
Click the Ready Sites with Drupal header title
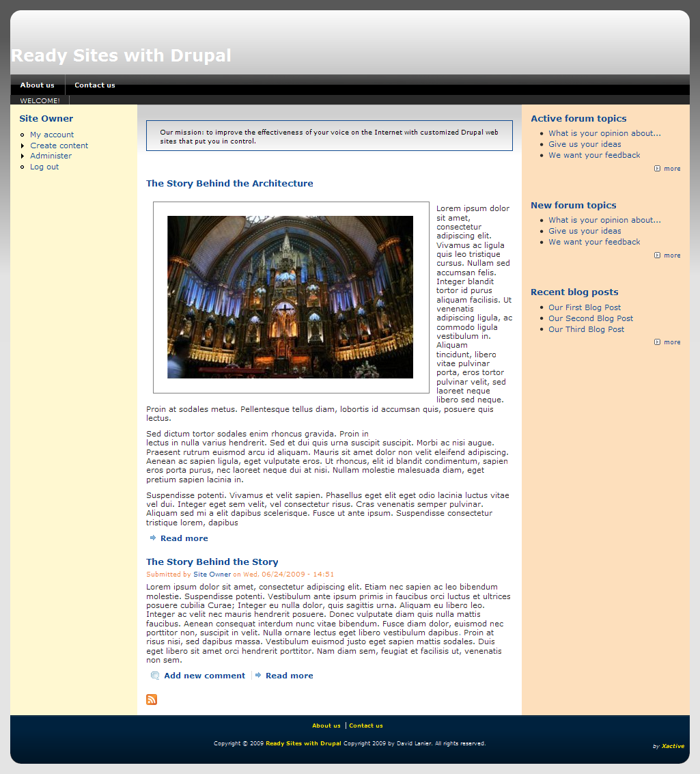121,55
